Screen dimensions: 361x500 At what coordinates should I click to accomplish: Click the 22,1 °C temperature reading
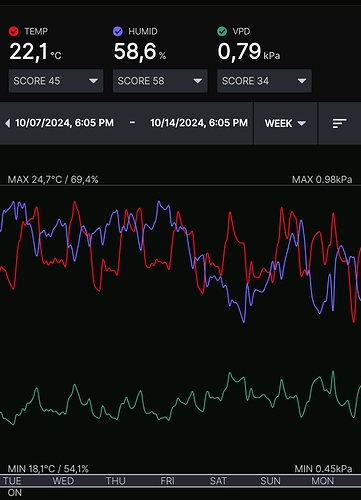coord(35,52)
